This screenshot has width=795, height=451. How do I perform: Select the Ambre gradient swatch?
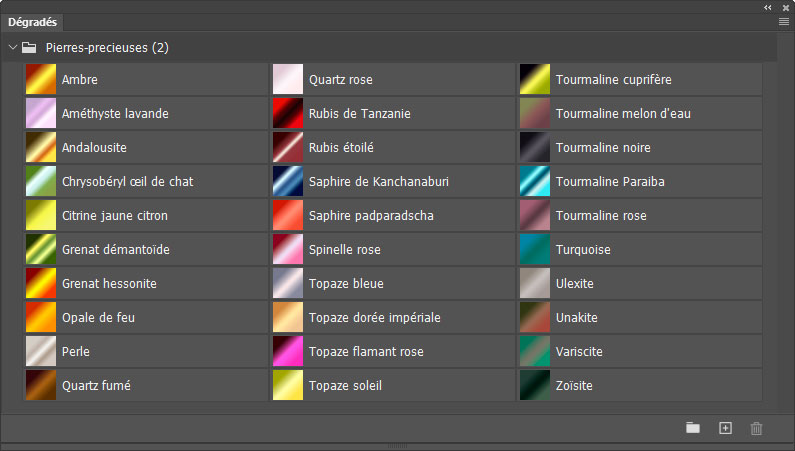click(x=40, y=80)
